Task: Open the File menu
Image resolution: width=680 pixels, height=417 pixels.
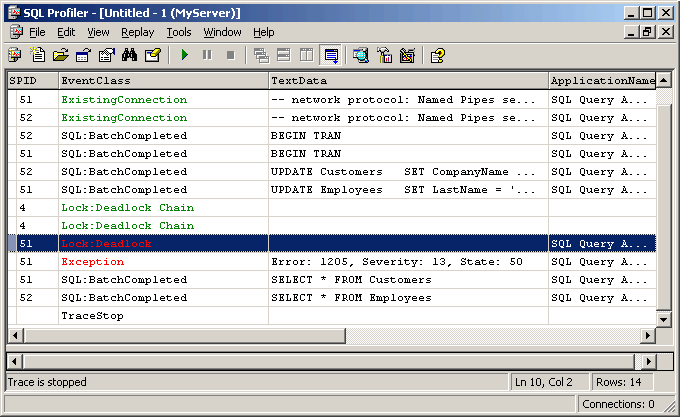Action: pos(37,33)
